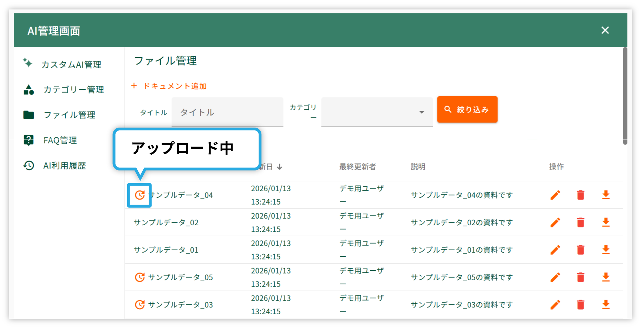Select ファイル管理 sidebar item

69,115
